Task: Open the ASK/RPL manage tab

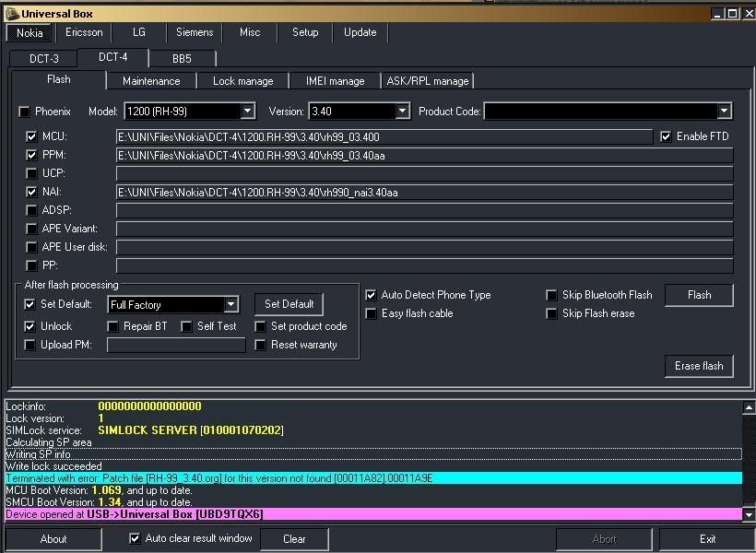Action: (x=428, y=81)
